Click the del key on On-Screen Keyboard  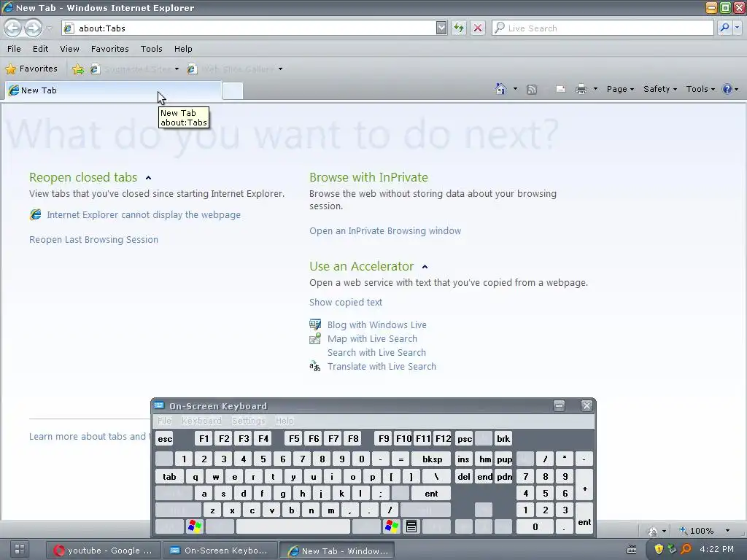point(463,477)
